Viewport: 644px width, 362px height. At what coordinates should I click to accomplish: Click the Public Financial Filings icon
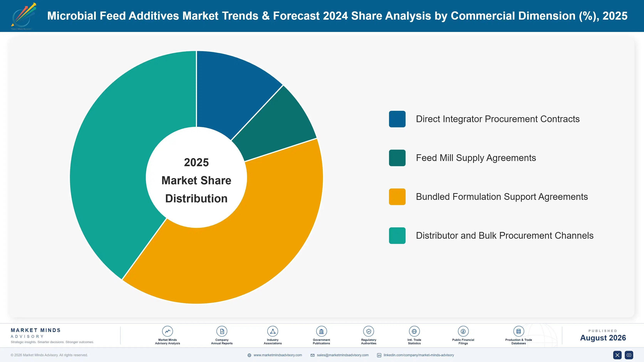point(463,331)
